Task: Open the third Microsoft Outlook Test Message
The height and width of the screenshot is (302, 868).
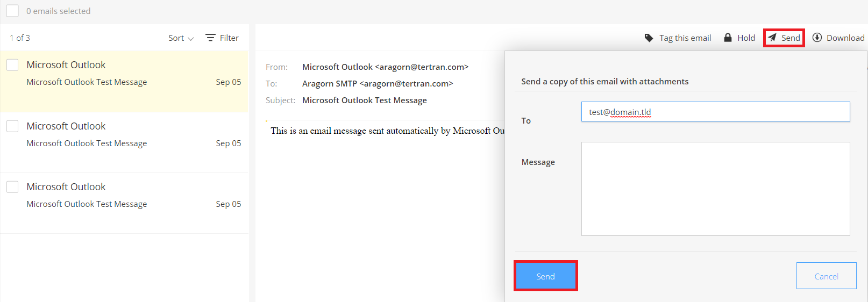Action: coord(124,203)
